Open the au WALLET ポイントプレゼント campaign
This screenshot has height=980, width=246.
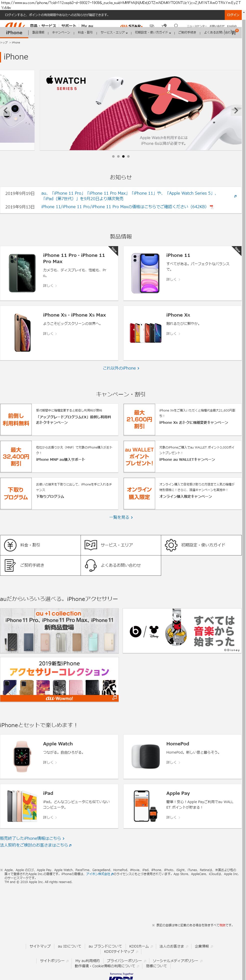(182, 457)
